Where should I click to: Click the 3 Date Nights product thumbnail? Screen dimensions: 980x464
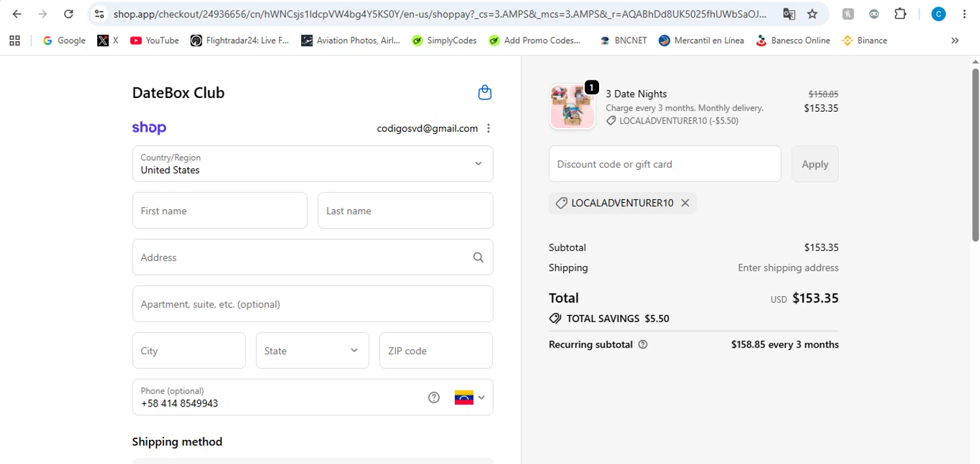572,107
